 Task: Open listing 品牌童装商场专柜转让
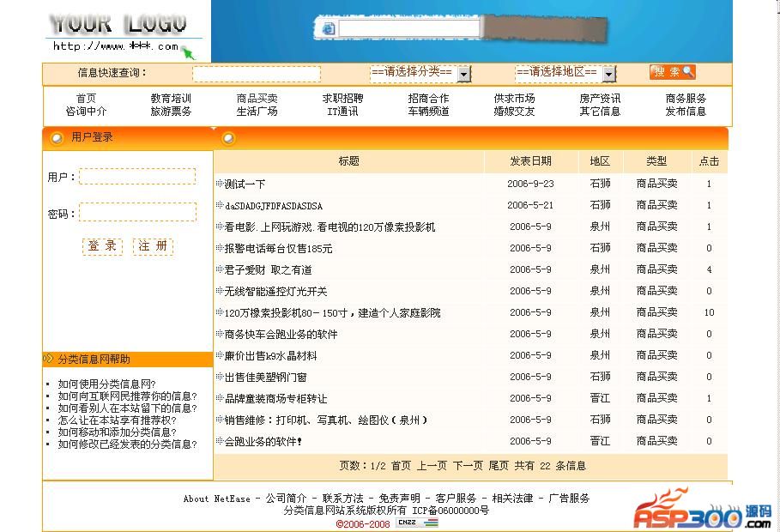(x=275, y=398)
